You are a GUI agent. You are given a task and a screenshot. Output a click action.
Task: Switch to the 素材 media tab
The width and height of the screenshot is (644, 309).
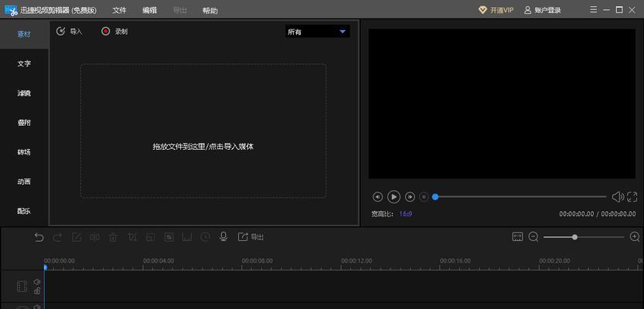(24, 34)
